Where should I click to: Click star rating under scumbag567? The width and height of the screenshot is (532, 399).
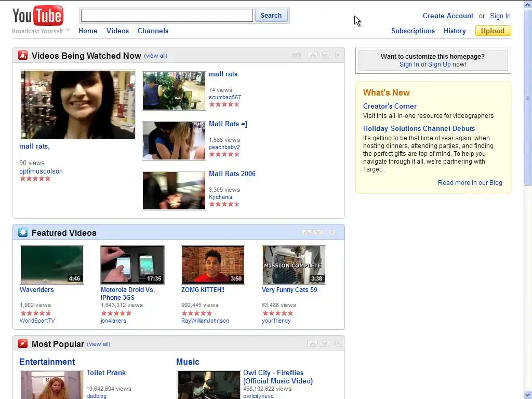click(224, 104)
